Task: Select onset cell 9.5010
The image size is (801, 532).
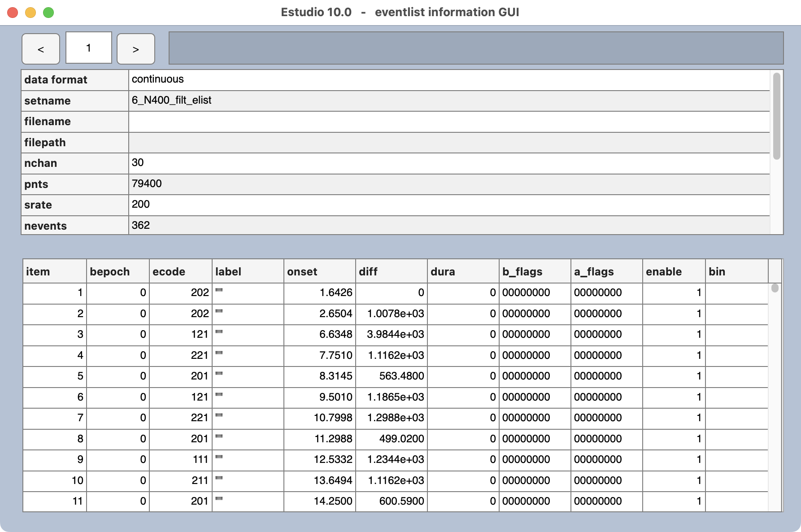Action: tap(320, 398)
